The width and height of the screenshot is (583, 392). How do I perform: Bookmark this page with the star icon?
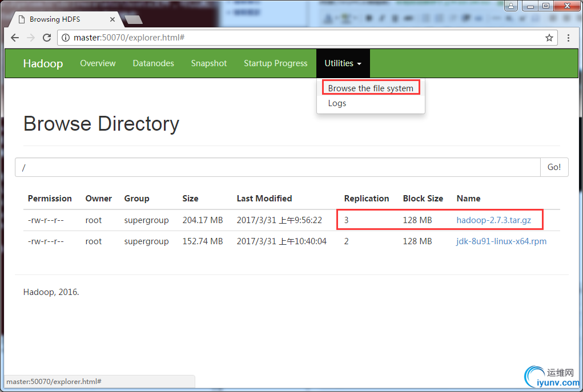(x=549, y=38)
